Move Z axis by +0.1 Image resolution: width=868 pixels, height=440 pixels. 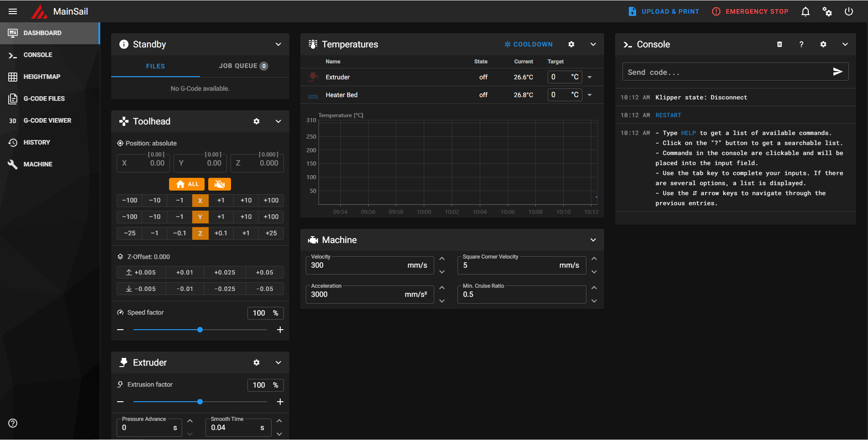click(221, 233)
